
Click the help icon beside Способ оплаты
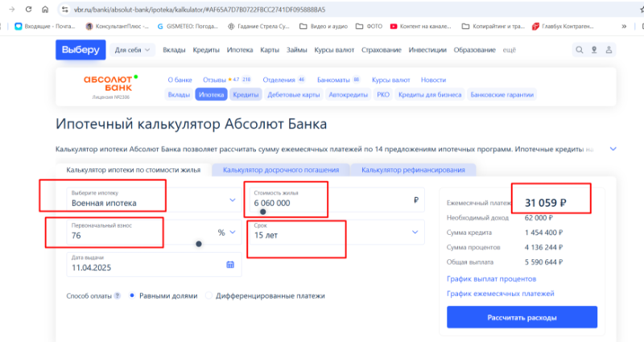[118, 295]
